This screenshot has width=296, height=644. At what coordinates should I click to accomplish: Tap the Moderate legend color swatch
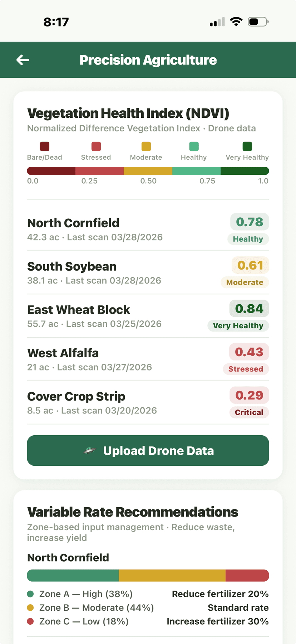point(146,146)
